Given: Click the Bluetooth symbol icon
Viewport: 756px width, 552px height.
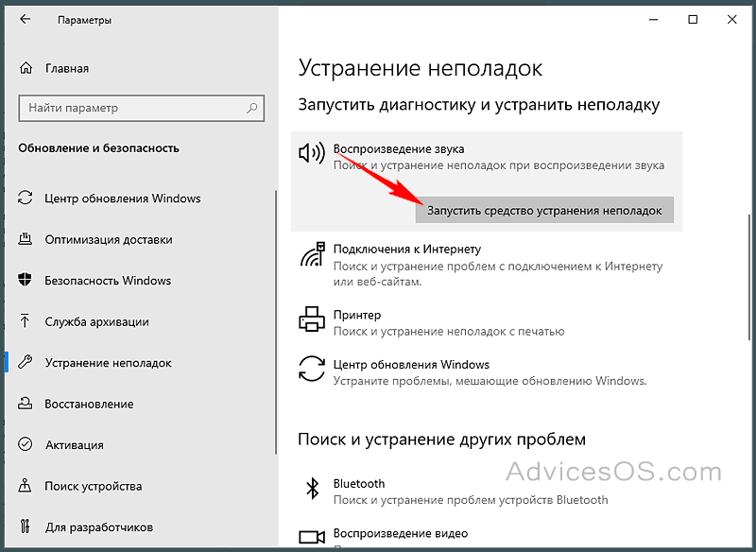Looking at the screenshot, I should pos(313,488).
